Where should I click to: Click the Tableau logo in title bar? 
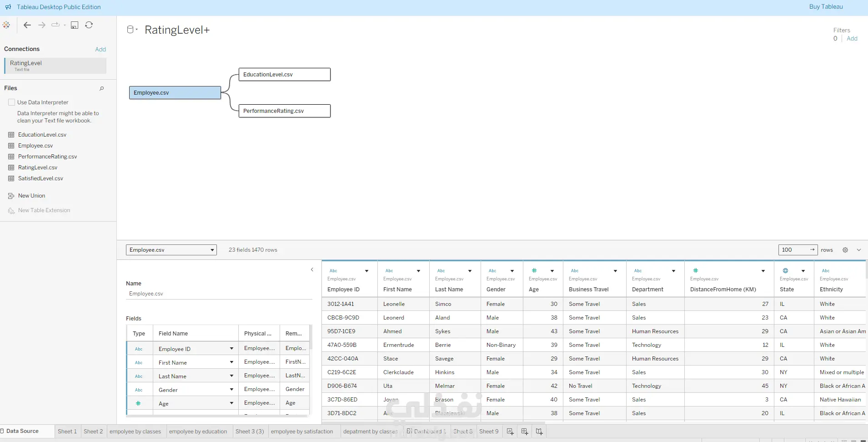[8, 7]
